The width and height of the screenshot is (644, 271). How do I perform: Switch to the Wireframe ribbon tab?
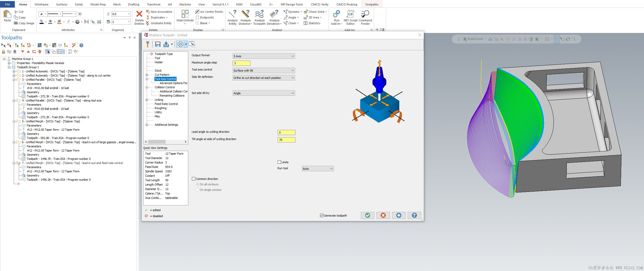[x=41, y=4]
